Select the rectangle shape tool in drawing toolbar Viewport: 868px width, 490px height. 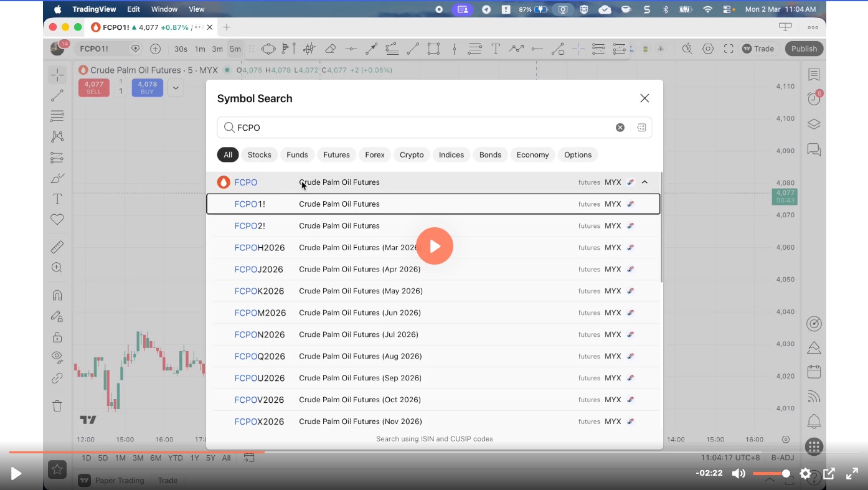[x=433, y=49]
